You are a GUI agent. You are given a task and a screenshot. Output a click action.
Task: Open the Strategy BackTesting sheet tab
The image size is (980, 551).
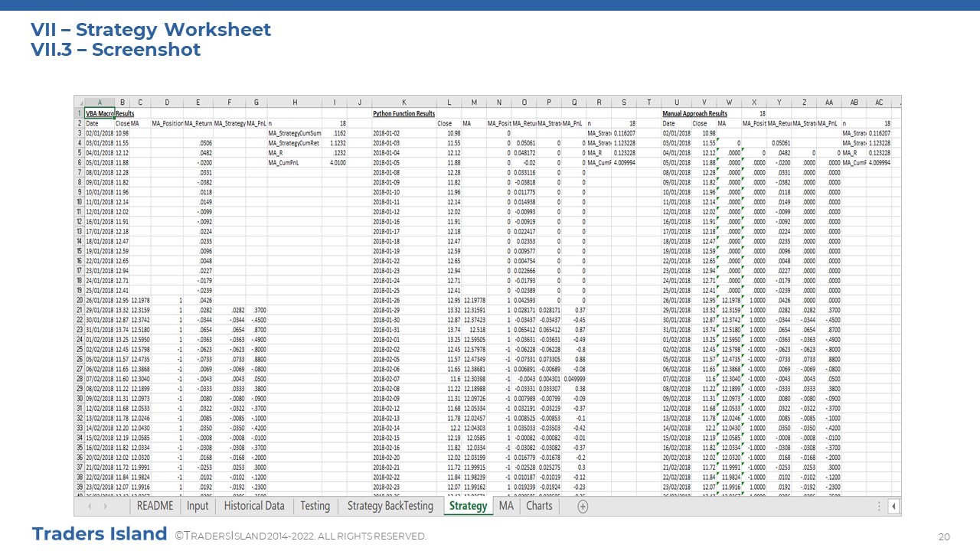pos(390,506)
